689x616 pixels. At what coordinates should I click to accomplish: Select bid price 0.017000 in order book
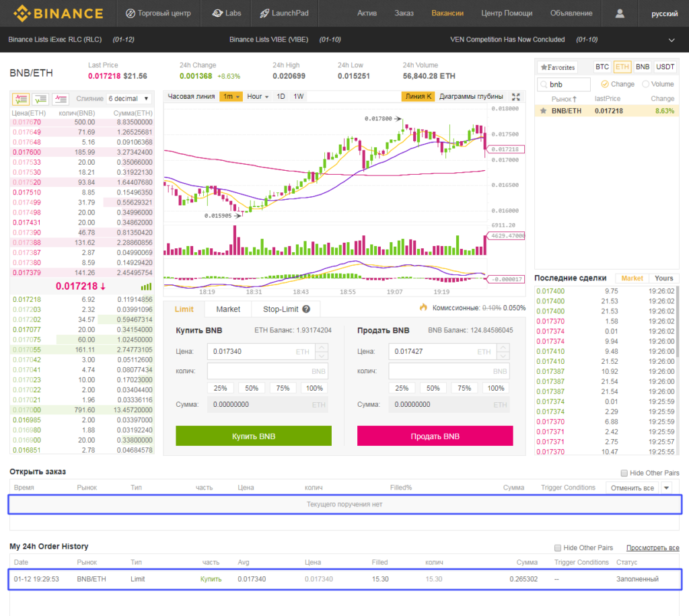click(27, 410)
